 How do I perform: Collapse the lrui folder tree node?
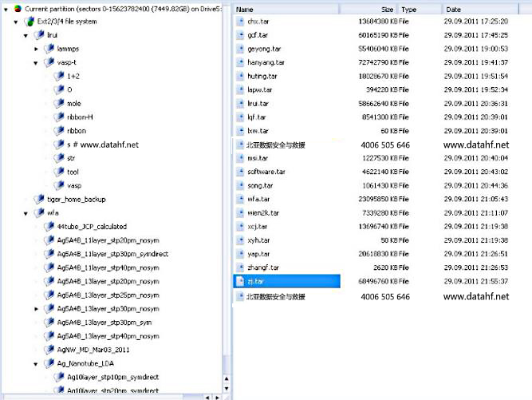26,36
